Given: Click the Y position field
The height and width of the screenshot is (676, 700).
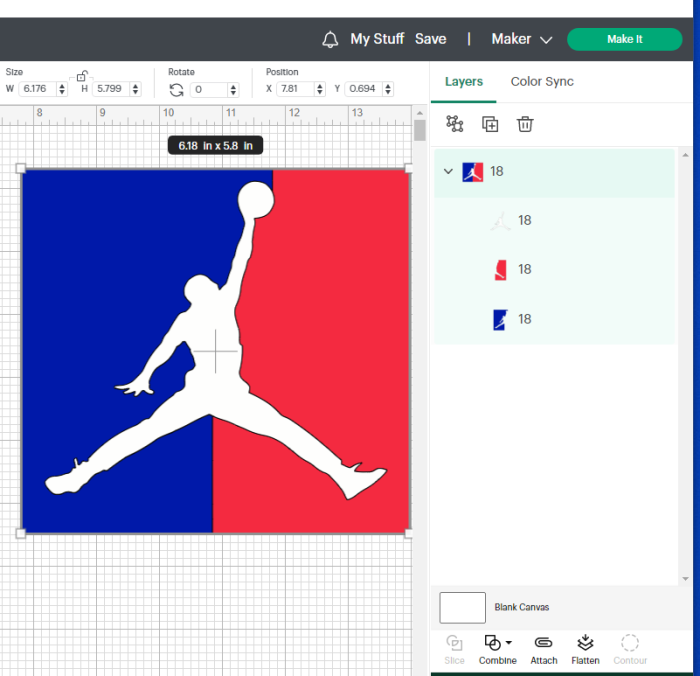Looking at the screenshot, I should pos(364,89).
